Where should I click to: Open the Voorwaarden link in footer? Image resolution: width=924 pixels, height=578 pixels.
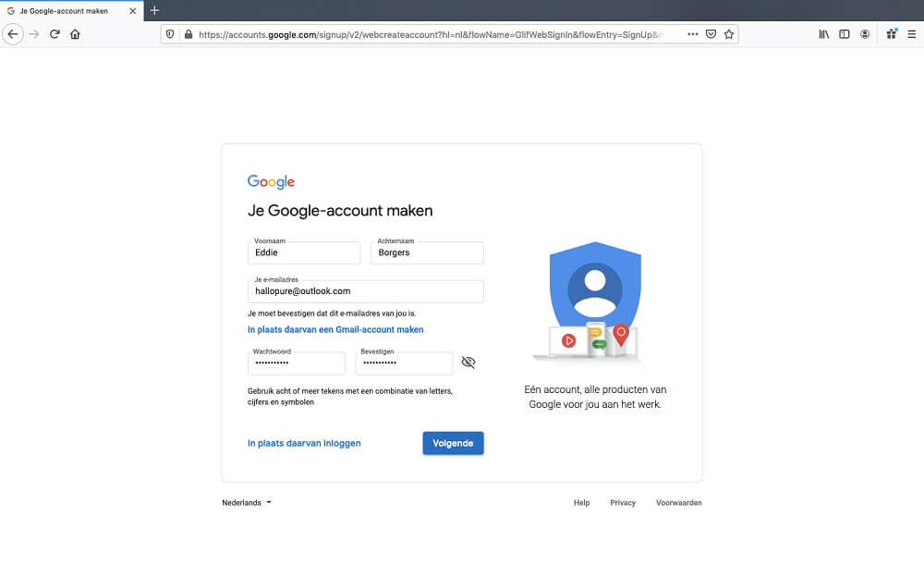click(679, 502)
